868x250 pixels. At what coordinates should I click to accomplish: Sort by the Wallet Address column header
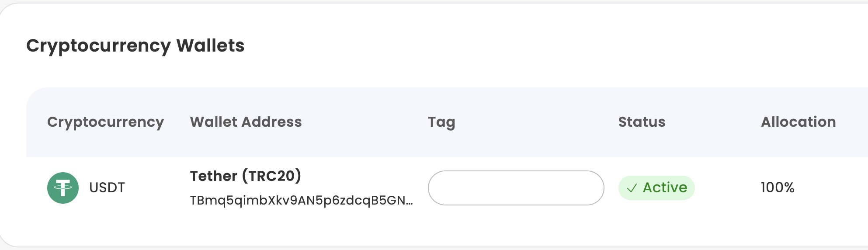(x=246, y=122)
